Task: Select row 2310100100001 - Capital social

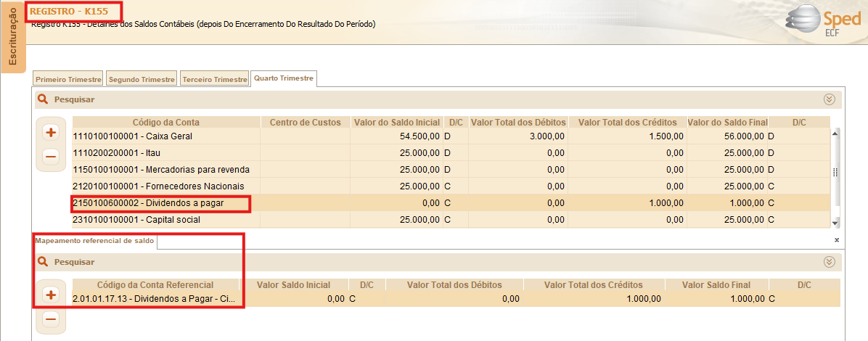Action: coord(451,220)
